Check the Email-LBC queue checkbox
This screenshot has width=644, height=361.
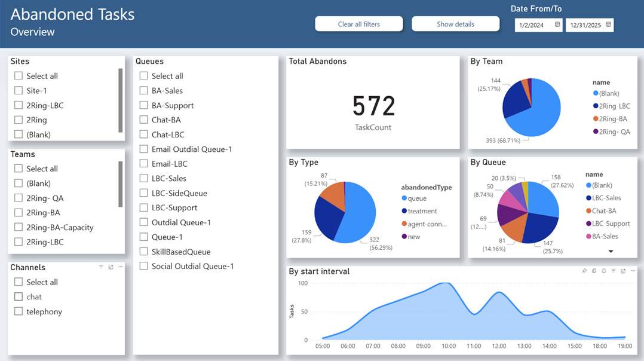tap(143, 163)
